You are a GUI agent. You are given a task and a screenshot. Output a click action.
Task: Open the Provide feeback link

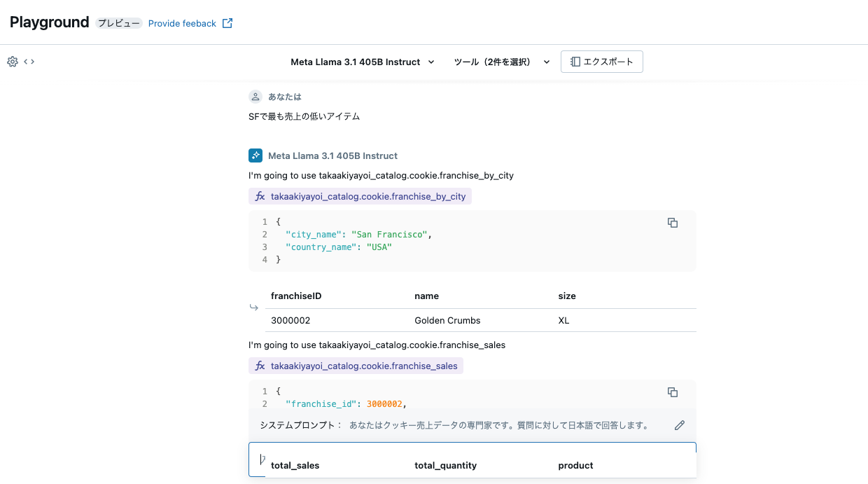181,22
